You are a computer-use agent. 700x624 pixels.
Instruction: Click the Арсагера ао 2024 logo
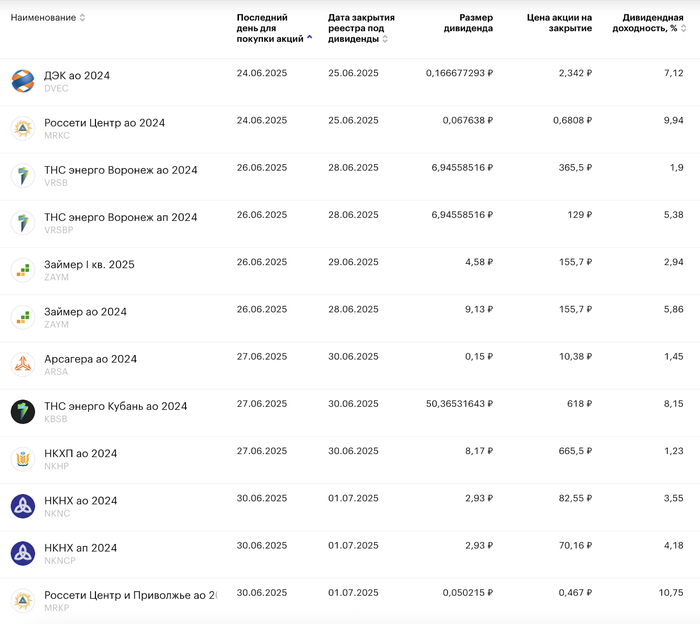pyautogui.click(x=22, y=364)
